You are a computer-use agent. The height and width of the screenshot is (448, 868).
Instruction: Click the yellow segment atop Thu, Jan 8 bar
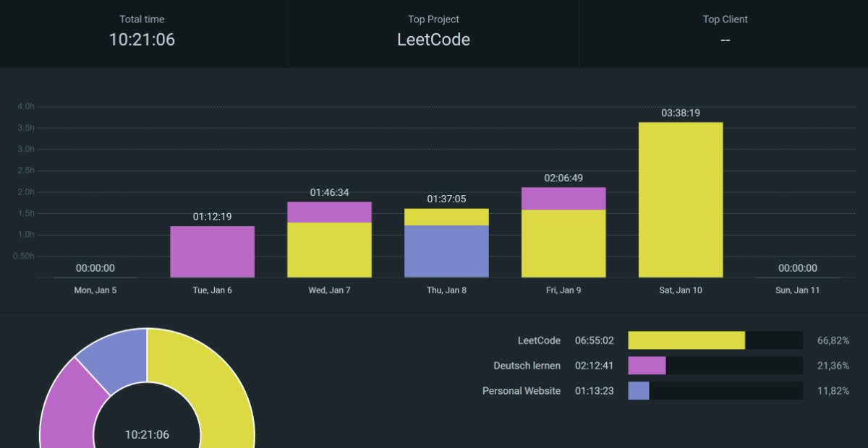tap(446, 217)
